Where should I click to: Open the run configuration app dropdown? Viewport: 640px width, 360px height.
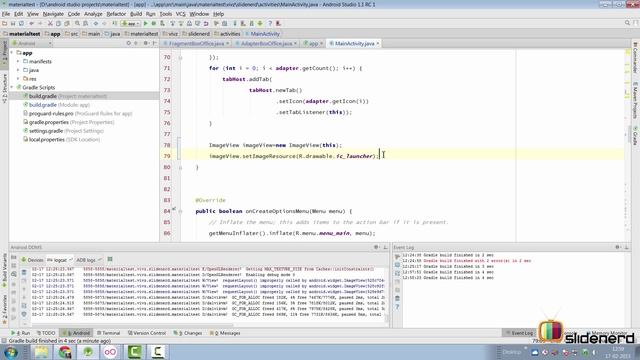click(x=131, y=24)
